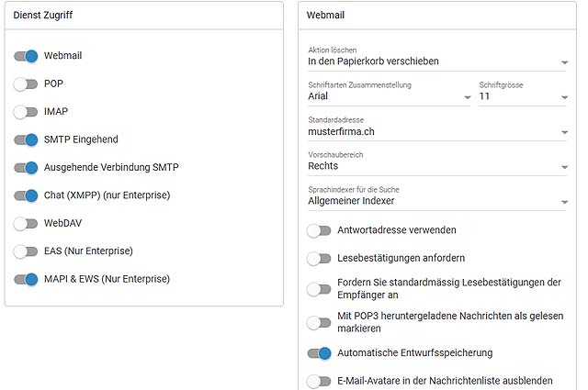Disable Chat (XMPP) toggle
Image resolution: width=588 pixels, height=390 pixels.
coord(26,195)
